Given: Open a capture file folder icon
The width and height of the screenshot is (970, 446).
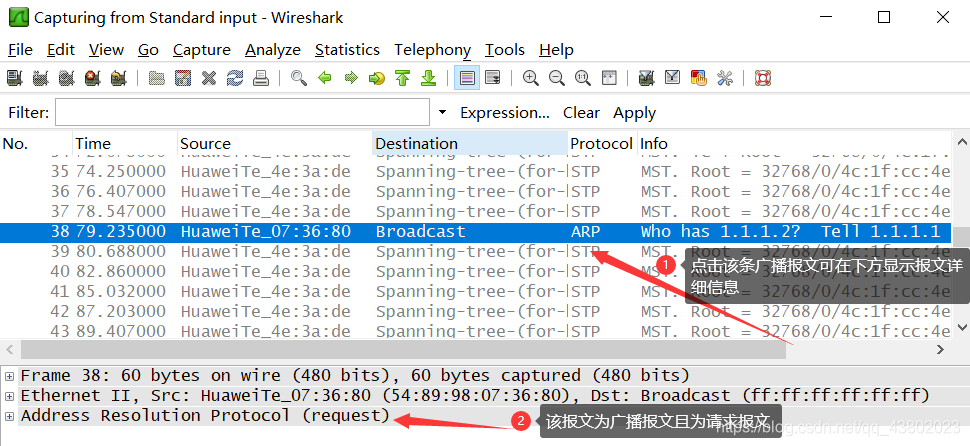Looking at the screenshot, I should pos(157,78).
